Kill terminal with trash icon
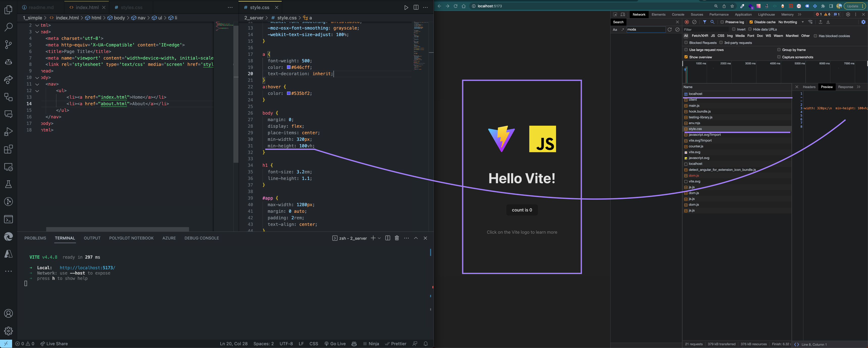Viewport: 868px width, 348px height. (x=397, y=238)
